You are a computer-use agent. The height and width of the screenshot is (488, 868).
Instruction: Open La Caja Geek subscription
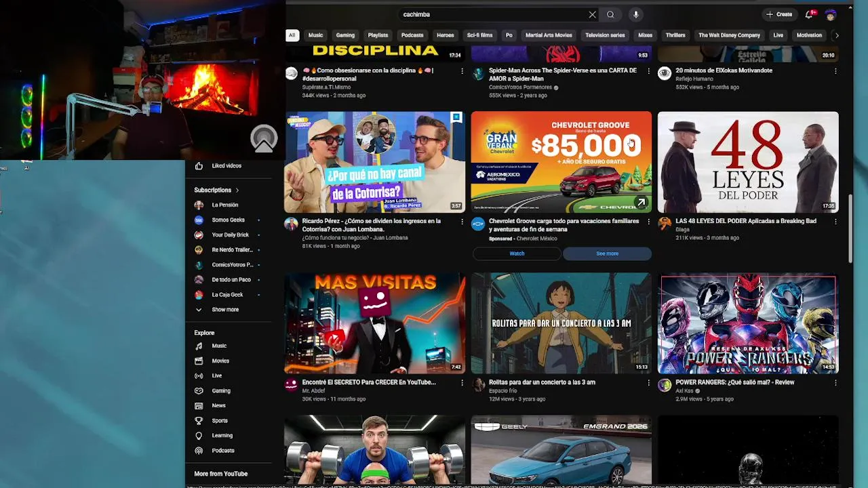tap(227, 295)
